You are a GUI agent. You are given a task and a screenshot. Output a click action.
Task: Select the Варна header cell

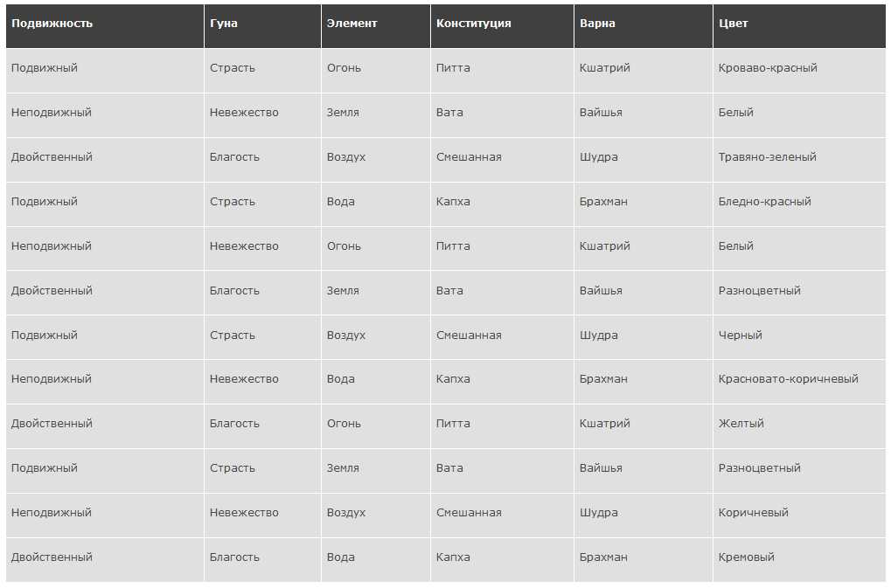pos(644,26)
